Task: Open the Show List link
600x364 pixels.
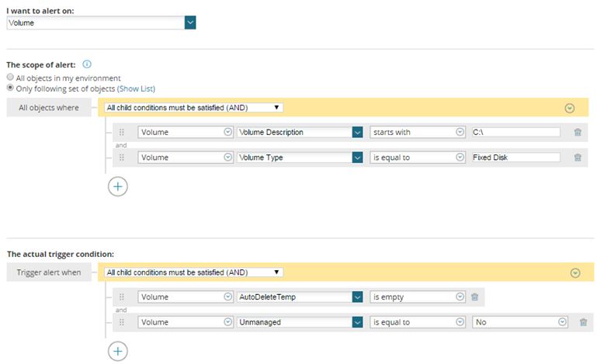Action: point(136,88)
